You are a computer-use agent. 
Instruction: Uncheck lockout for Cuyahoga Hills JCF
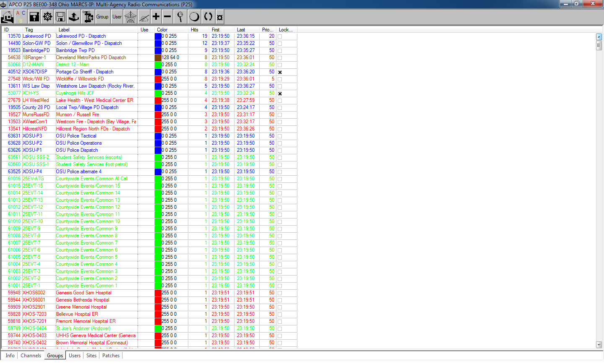pos(280,94)
